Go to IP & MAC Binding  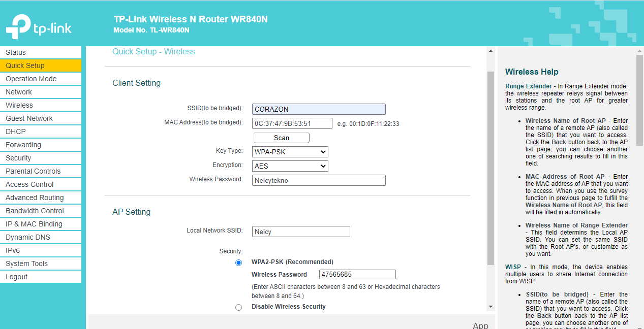point(41,224)
